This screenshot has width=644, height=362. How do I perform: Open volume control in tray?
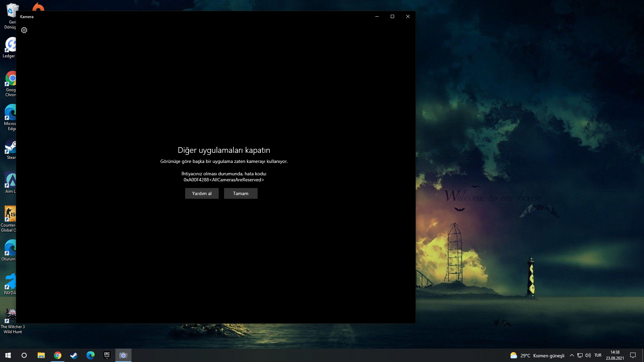coord(588,355)
